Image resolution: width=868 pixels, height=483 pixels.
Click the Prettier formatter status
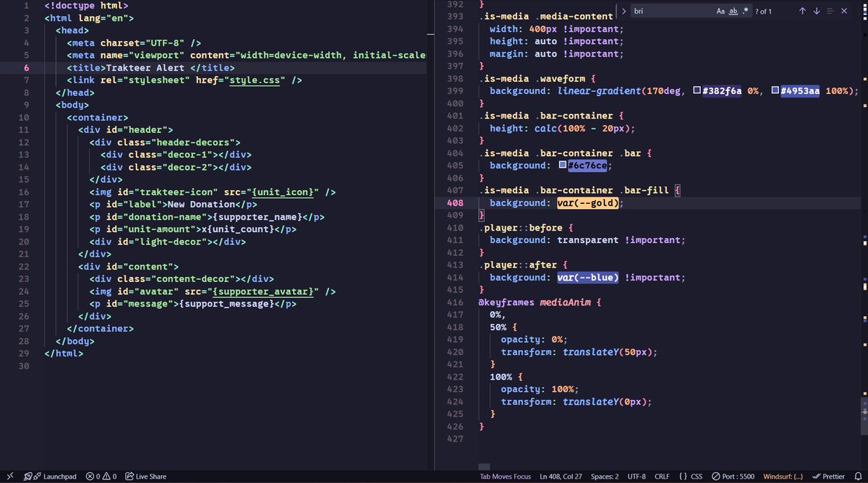point(828,476)
